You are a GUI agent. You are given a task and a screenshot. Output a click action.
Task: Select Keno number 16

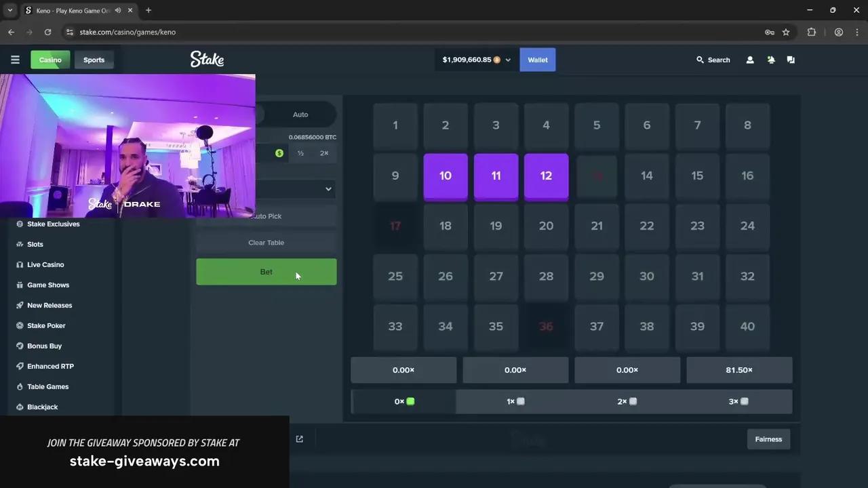click(747, 176)
